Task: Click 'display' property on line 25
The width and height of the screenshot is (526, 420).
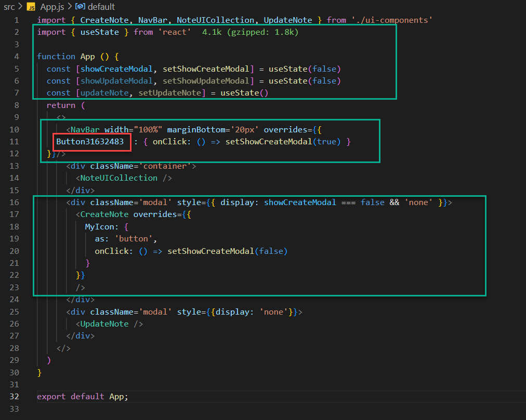Action: point(232,312)
